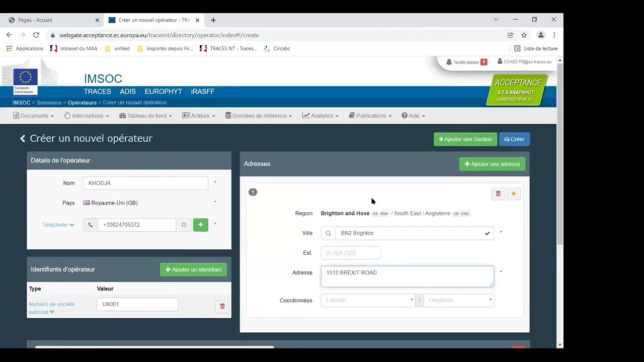The image size is (644, 362).
Task: Click the search magnifier in Ville field
Action: click(329, 233)
